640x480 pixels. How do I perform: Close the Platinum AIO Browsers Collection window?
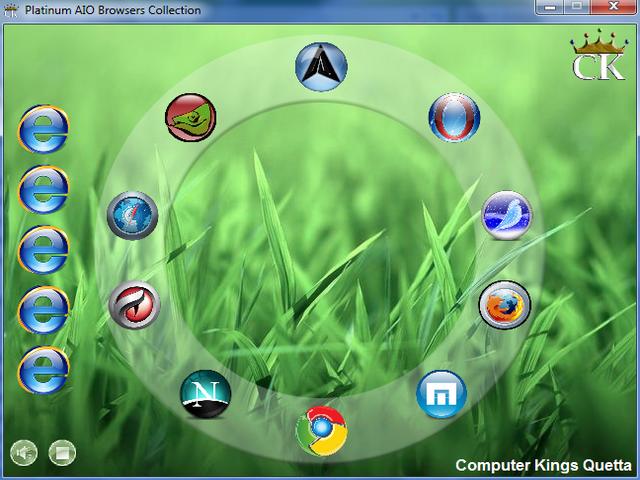pyautogui.click(x=613, y=7)
